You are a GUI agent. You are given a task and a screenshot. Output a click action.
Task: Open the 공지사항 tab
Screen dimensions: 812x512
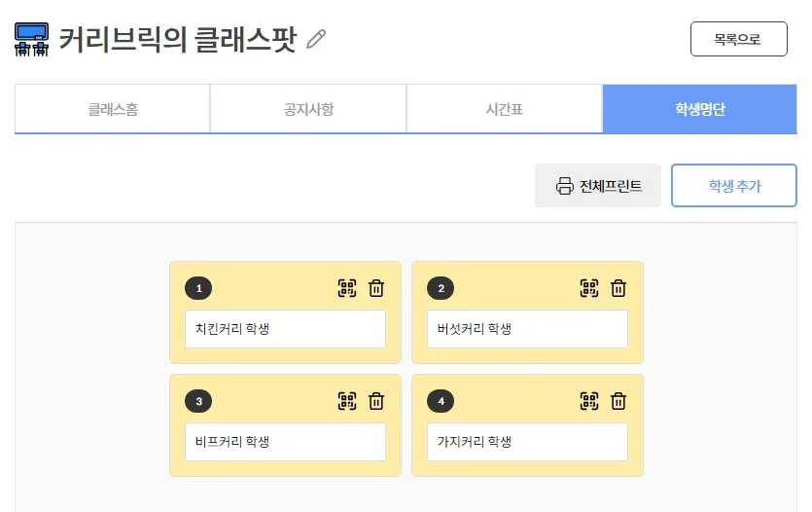click(308, 109)
